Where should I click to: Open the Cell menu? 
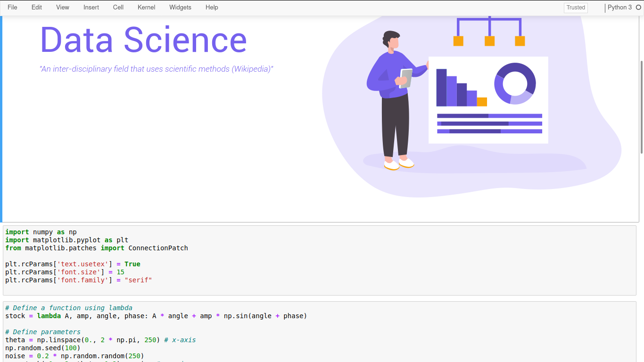[x=118, y=8]
